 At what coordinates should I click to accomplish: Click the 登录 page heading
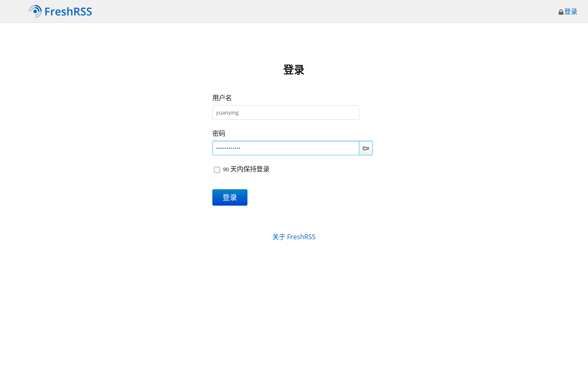[x=294, y=70]
